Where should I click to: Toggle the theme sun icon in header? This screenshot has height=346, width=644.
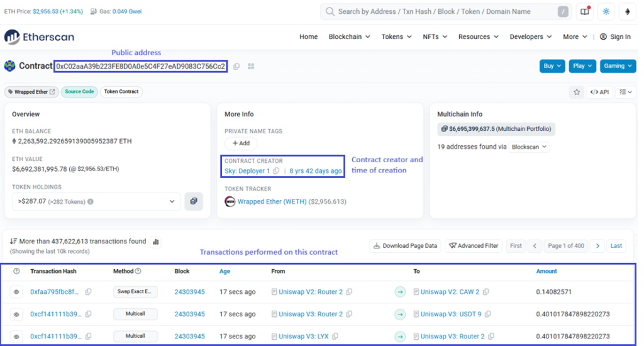pos(606,11)
